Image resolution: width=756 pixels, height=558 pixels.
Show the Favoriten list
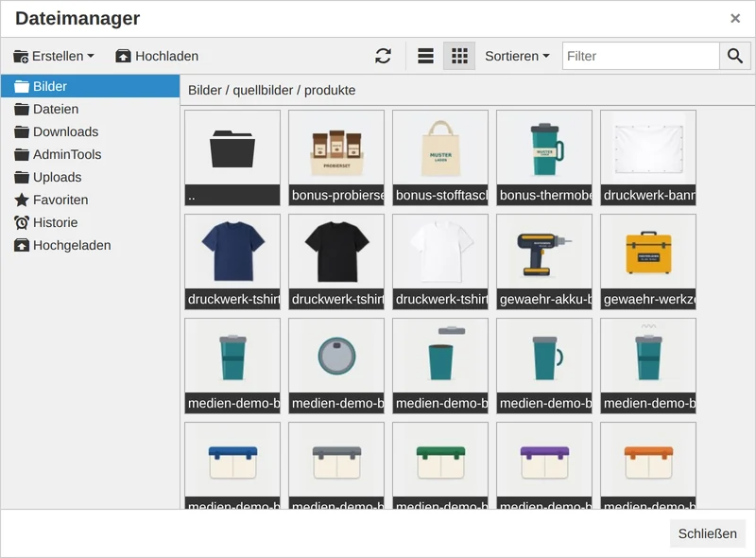tap(90, 200)
